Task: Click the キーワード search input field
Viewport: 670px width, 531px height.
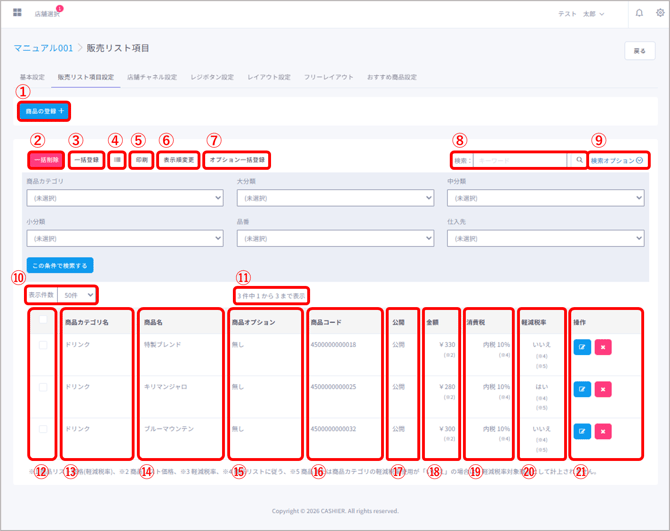Action: tap(520, 160)
